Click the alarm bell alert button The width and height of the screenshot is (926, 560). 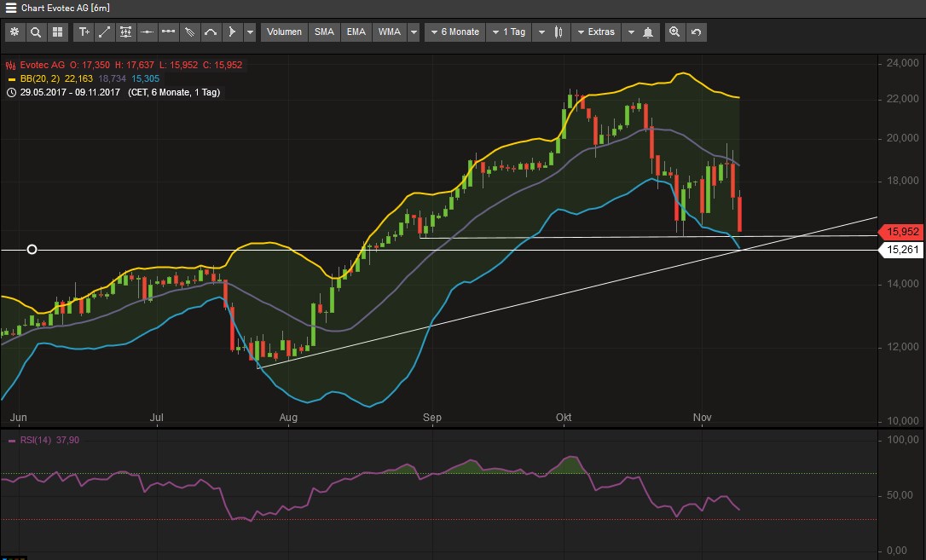(x=648, y=32)
